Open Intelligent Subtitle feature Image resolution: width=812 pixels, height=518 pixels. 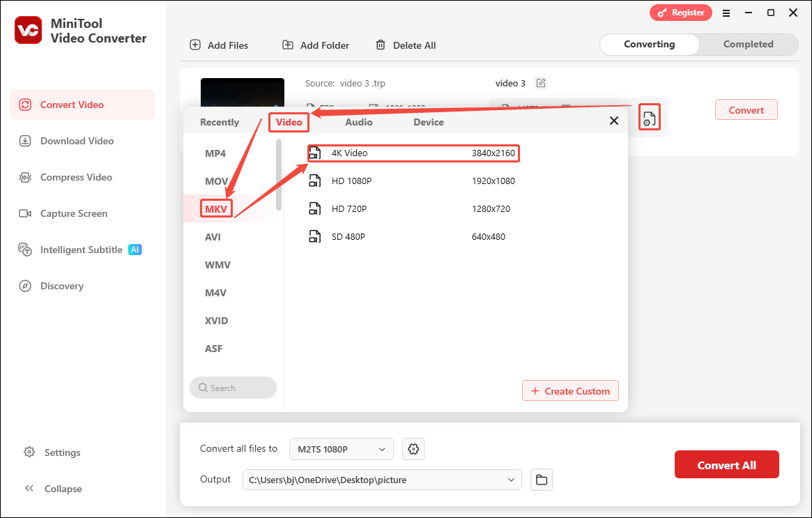82,250
